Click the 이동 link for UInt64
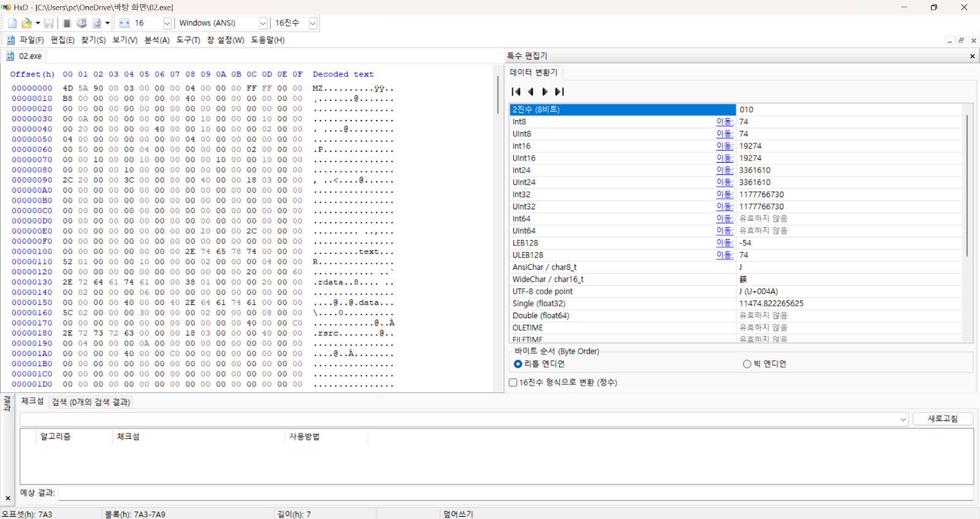980x519 pixels. 725,231
